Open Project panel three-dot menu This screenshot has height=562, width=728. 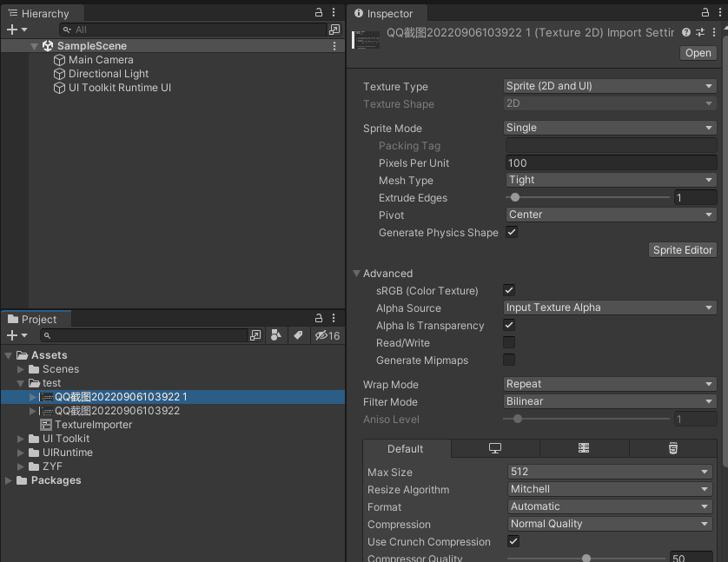tap(334, 319)
